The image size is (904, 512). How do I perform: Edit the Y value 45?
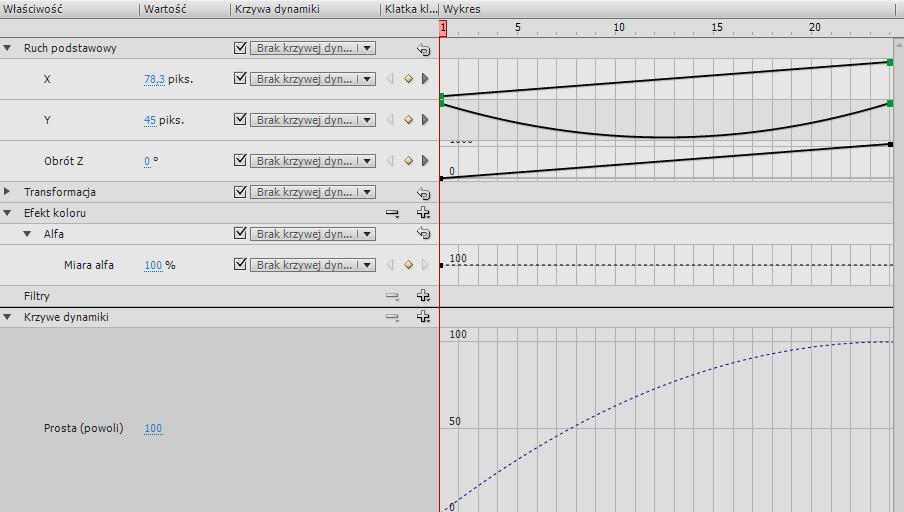(150, 120)
